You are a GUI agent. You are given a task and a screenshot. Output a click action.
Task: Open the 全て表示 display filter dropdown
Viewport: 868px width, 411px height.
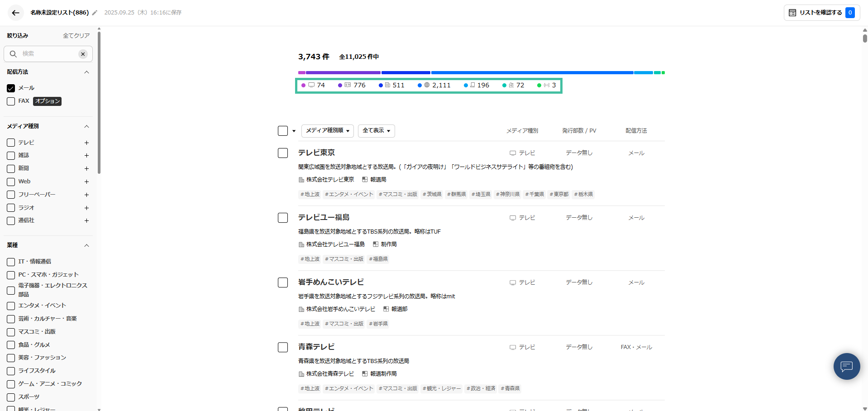[x=376, y=131]
